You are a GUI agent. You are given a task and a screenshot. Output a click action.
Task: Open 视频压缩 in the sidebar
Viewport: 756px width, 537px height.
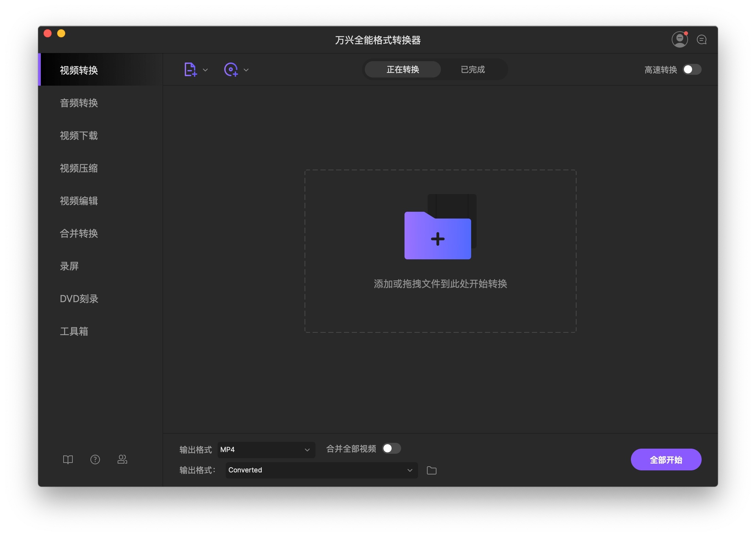[79, 168]
